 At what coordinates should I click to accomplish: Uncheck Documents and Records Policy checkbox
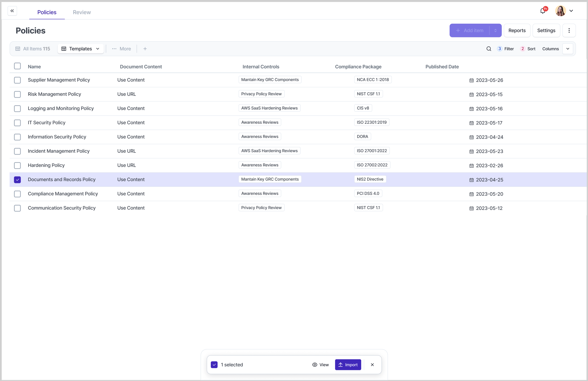(x=17, y=180)
